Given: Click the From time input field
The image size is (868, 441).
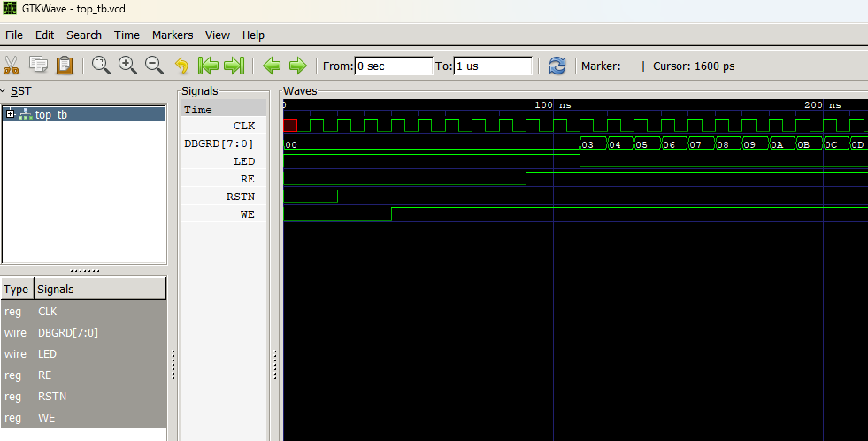Looking at the screenshot, I should 393,66.
